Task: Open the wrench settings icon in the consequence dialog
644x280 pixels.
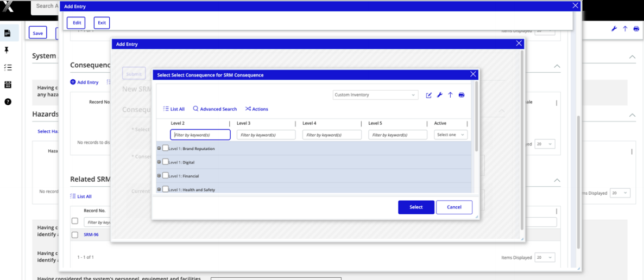Action: pos(440,95)
